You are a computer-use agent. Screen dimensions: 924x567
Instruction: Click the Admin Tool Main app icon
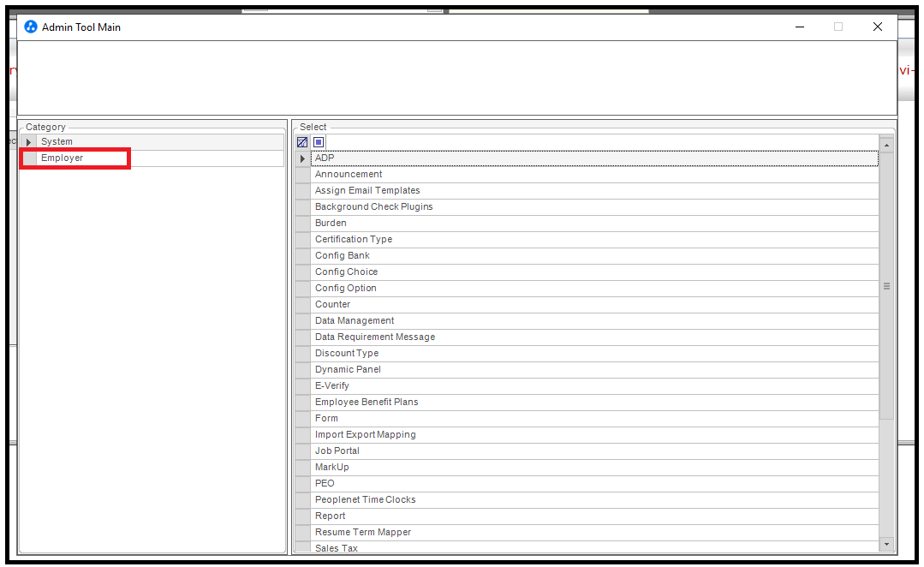[x=31, y=27]
